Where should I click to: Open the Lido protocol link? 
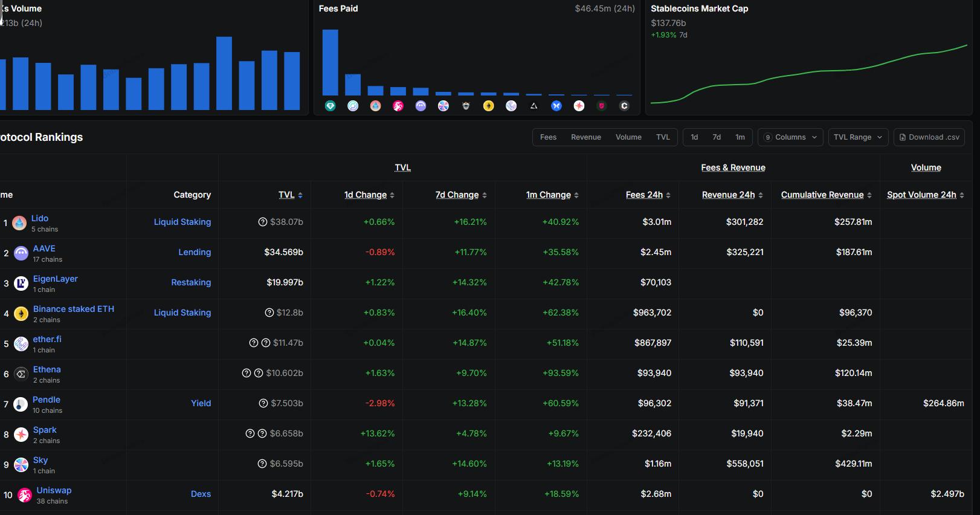(40, 218)
